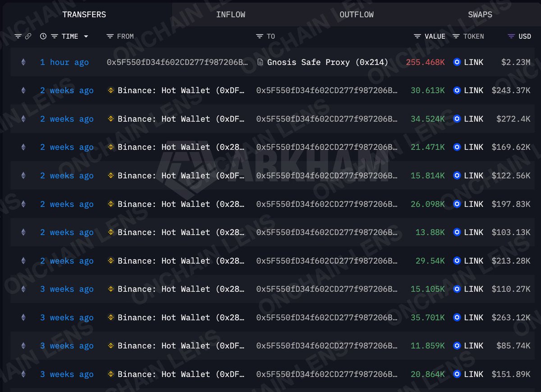541x392 pixels.
Task: Click LINK token icon in $169.62K row
Action: [457, 147]
